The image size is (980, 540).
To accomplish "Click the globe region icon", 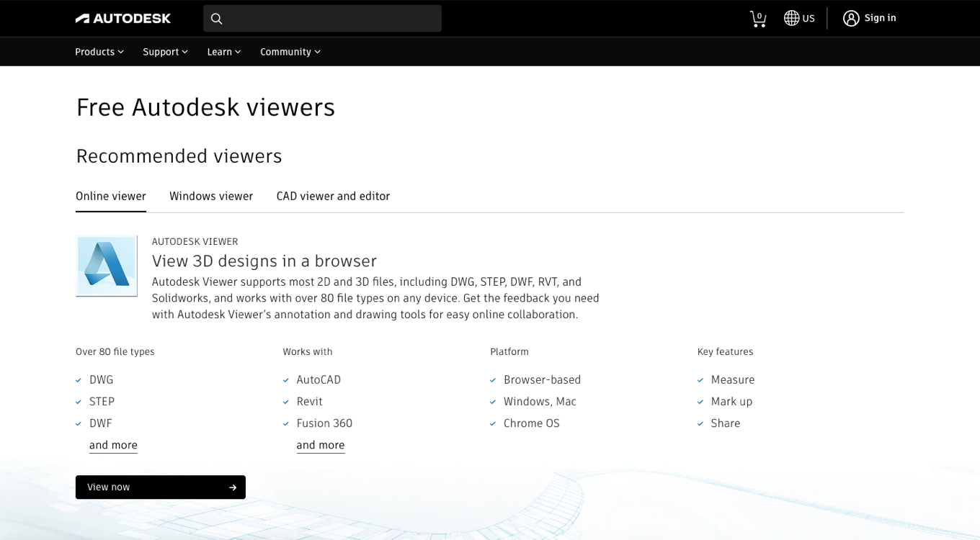I will 791,18.
